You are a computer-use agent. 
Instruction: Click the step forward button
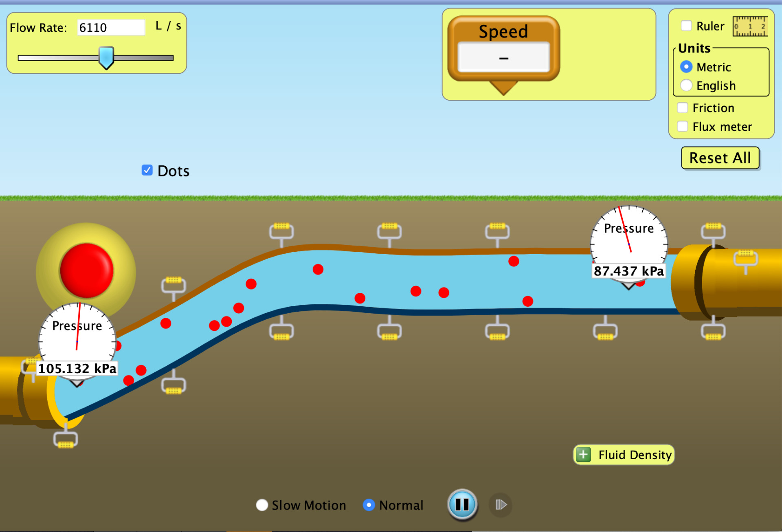coord(501,505)
